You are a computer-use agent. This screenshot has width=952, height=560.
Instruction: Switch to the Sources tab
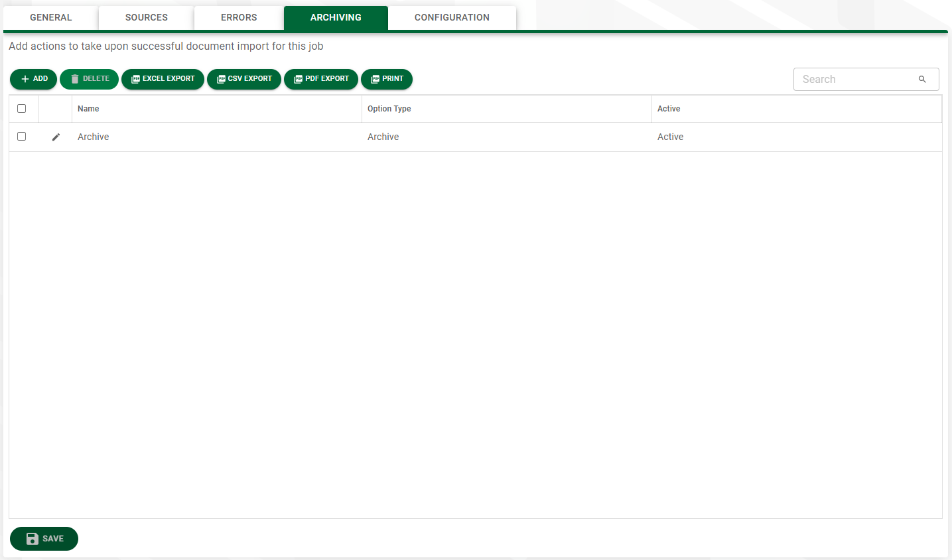pos(147,18)
